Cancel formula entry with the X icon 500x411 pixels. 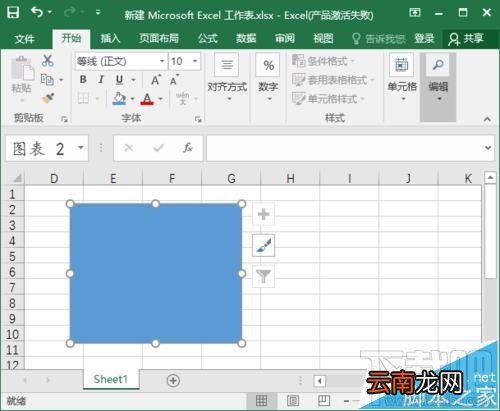[x=129, y=147]
